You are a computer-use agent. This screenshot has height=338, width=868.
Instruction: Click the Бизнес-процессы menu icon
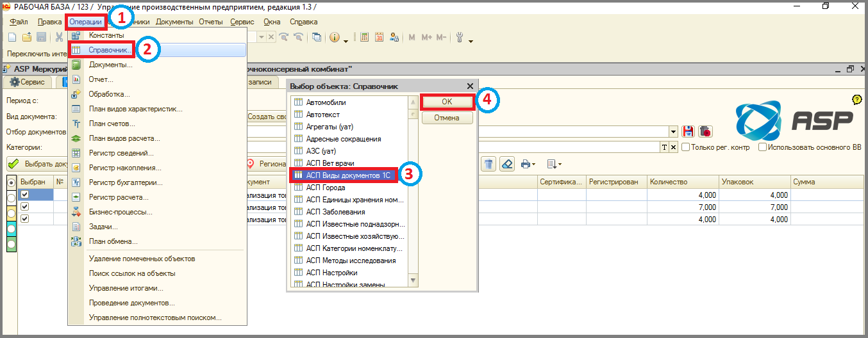point(76,212)
